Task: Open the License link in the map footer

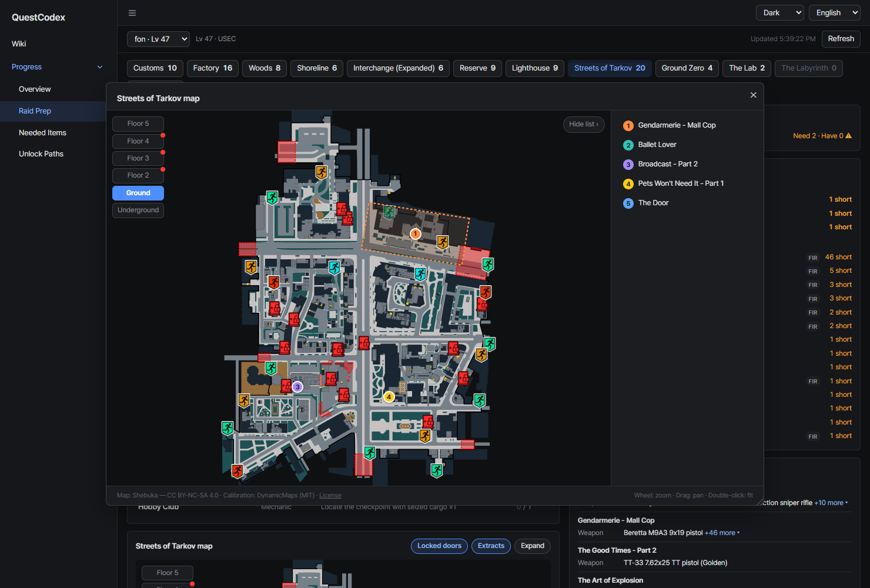Action: click(330, 496)
